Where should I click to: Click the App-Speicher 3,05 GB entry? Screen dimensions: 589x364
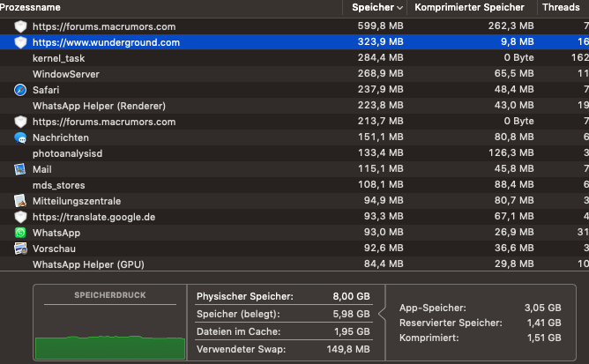tap(480, 308)
